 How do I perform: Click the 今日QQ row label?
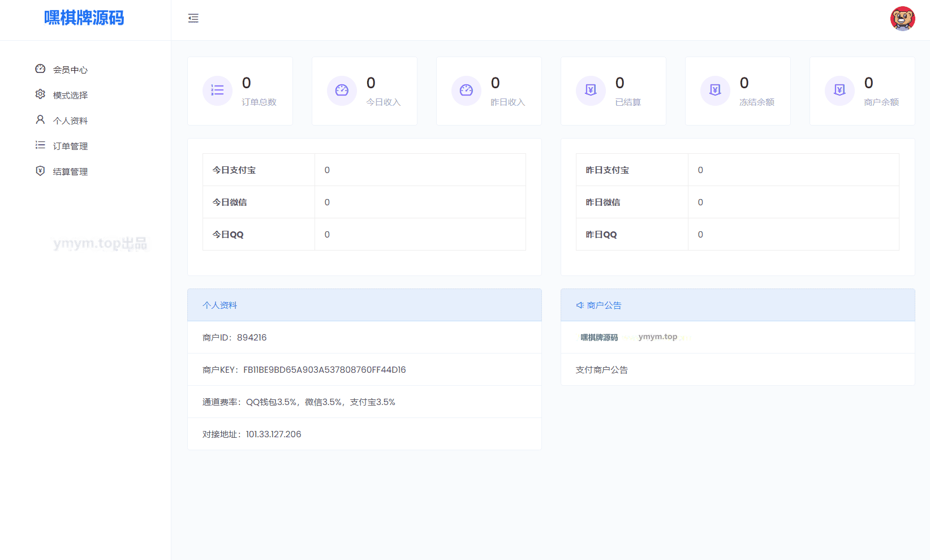[228, 235]
